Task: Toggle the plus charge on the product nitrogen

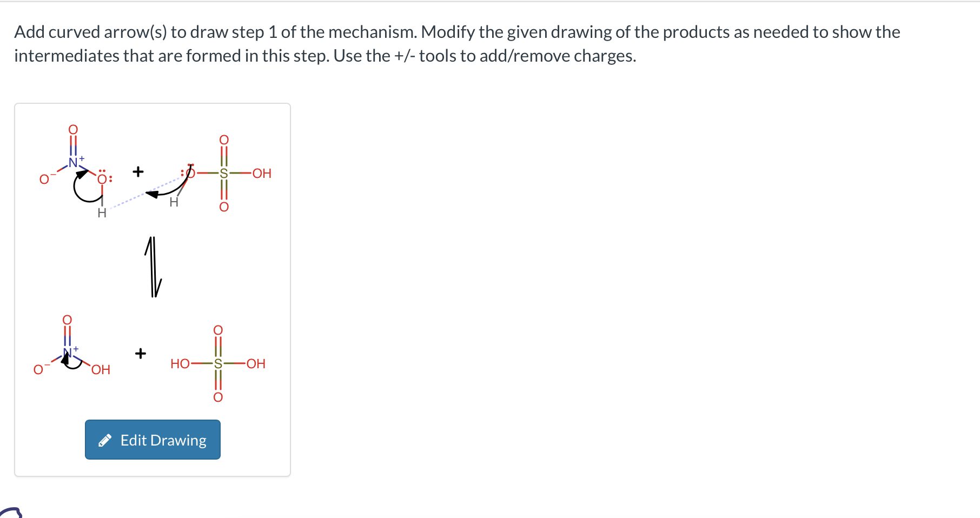Action: pos(76,349)
